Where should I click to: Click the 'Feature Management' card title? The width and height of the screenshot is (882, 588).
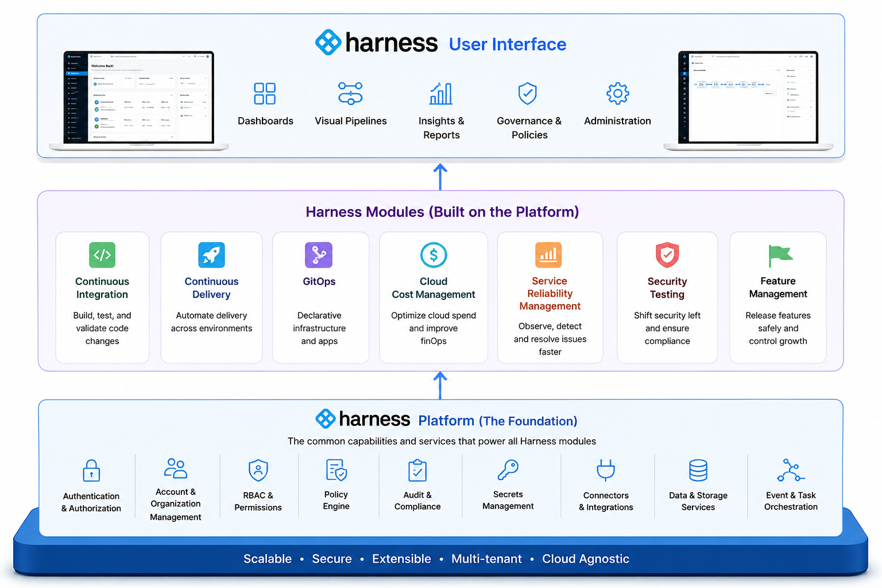pyautogui.click(x=778, y=287)
